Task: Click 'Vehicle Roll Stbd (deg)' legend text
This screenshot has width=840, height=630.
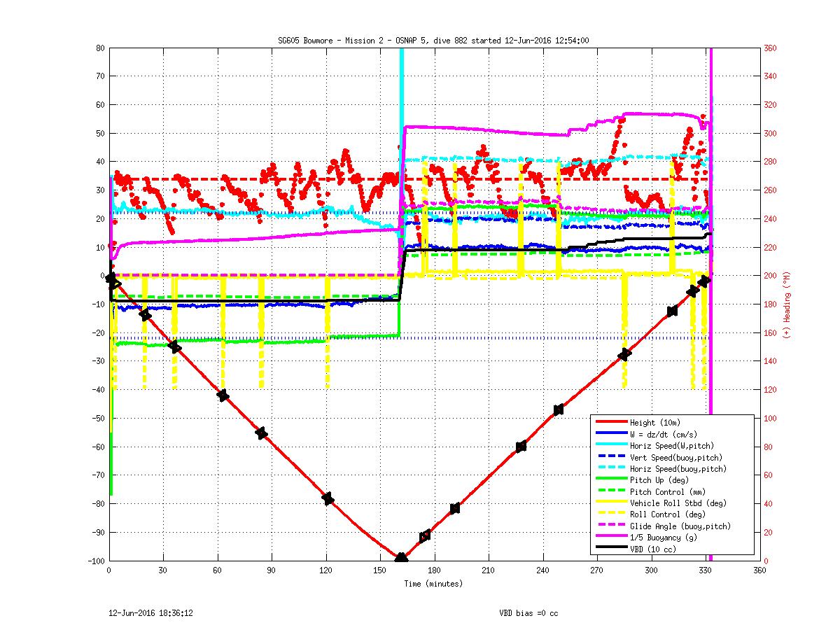Action: (x=677, y=503)
